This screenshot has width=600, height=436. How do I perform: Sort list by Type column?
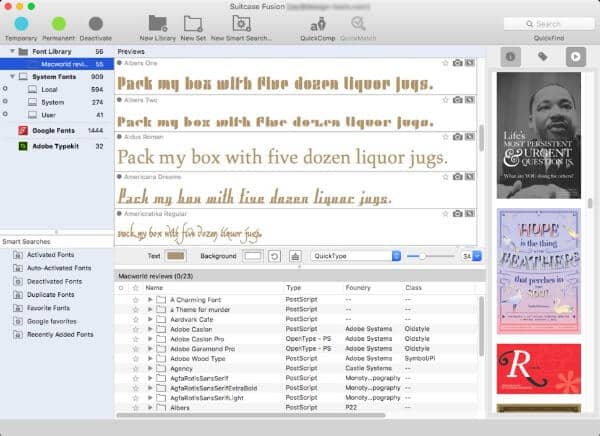tap(293, 287)
